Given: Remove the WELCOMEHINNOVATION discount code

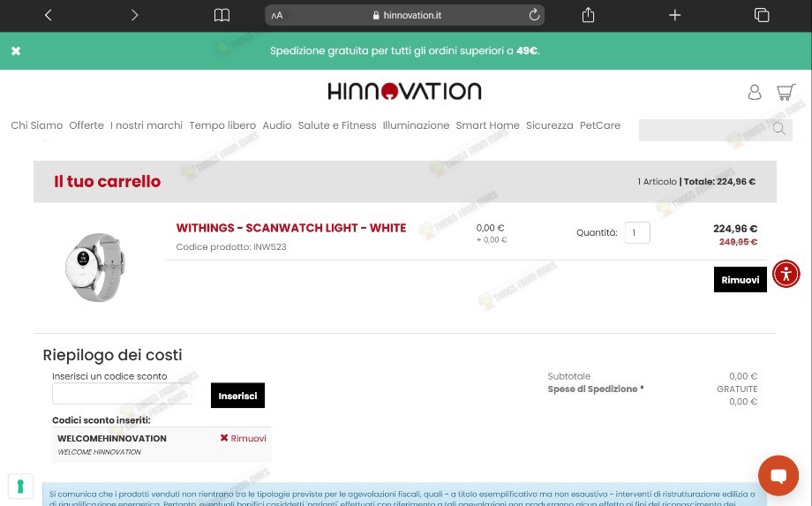Looking at the screenshot, I should click(243, 438).
